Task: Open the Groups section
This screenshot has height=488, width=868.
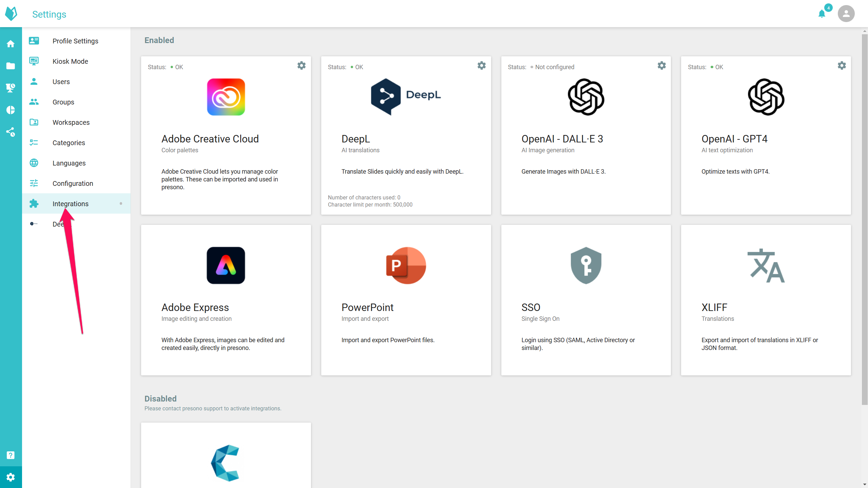Action: pos(76,102)
